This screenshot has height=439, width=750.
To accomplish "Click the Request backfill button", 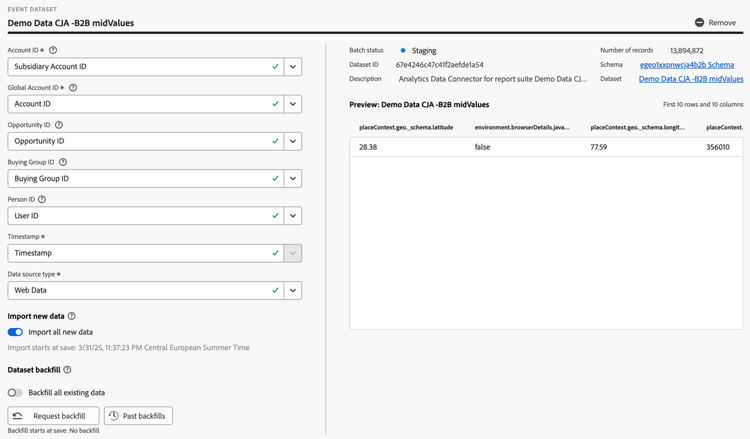I will click(54, 416).
